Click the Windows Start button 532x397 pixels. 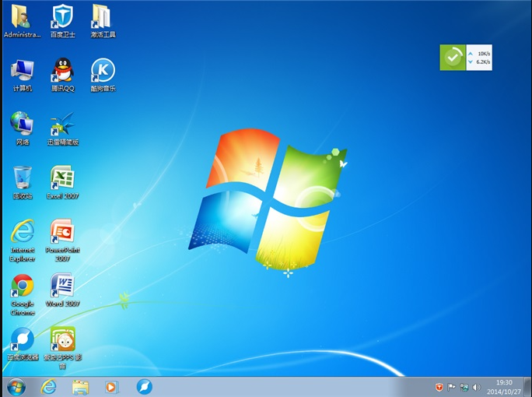[x=16, y=387]
